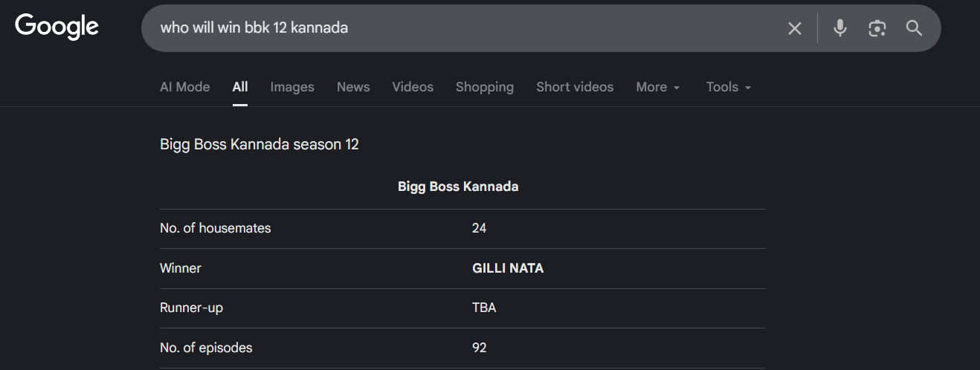
Task: Open the Shopping tab
Action: 485,87
